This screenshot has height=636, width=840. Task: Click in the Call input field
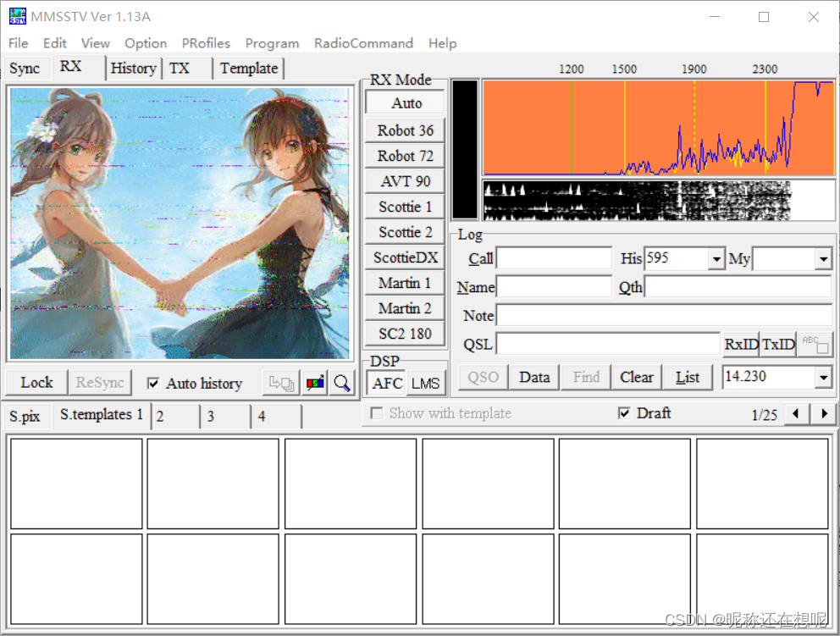tap(554, 258)
